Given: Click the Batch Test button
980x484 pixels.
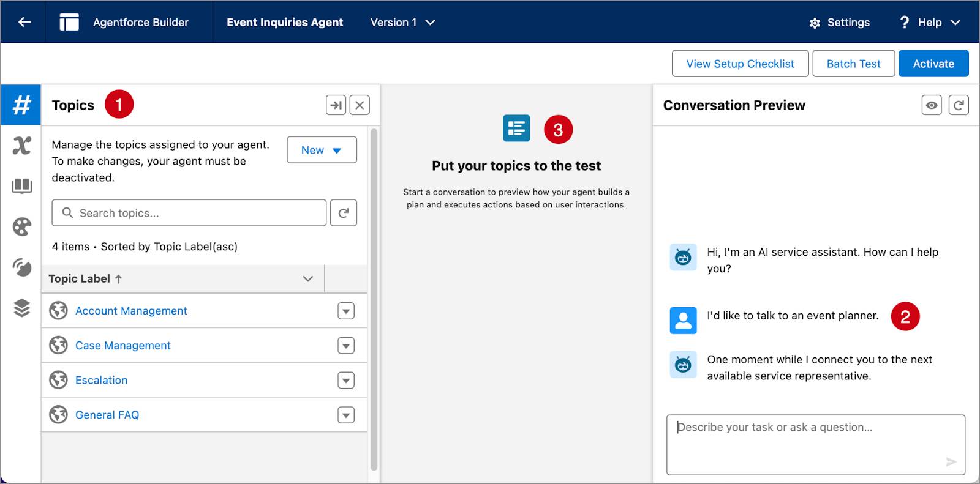Looking at the screenshot, I should pyautogui.click(x=853, y=64).
